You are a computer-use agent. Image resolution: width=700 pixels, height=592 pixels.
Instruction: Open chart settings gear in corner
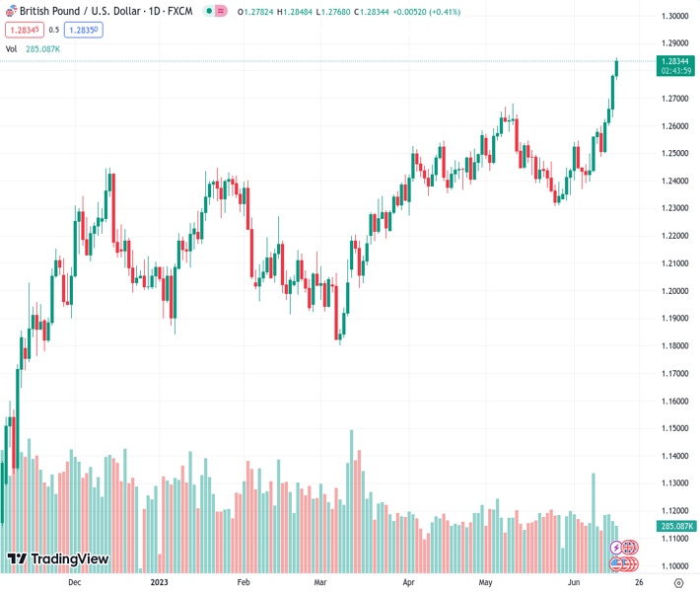click(678, 583)
